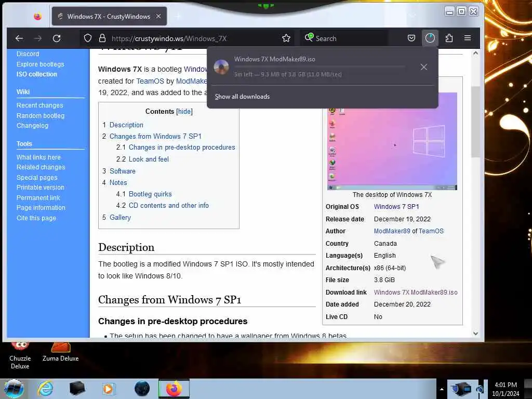Close the Windows 7X CrustyWindows tab
The image size is (532, 399).
158,16
